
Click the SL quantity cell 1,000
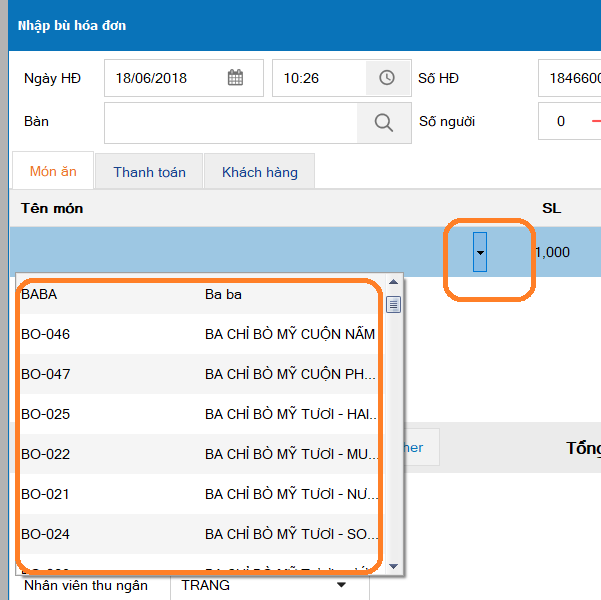[553, 252]
